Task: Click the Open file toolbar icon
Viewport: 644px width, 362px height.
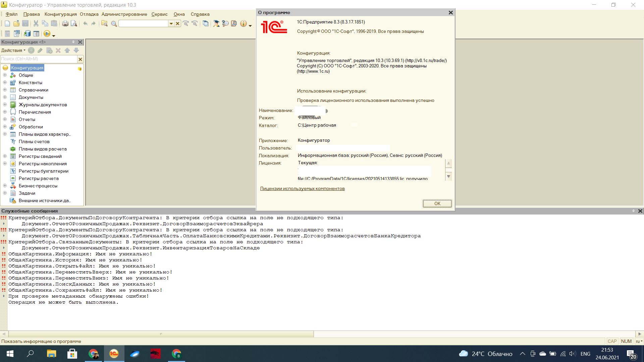Action: tap(16, 23)
